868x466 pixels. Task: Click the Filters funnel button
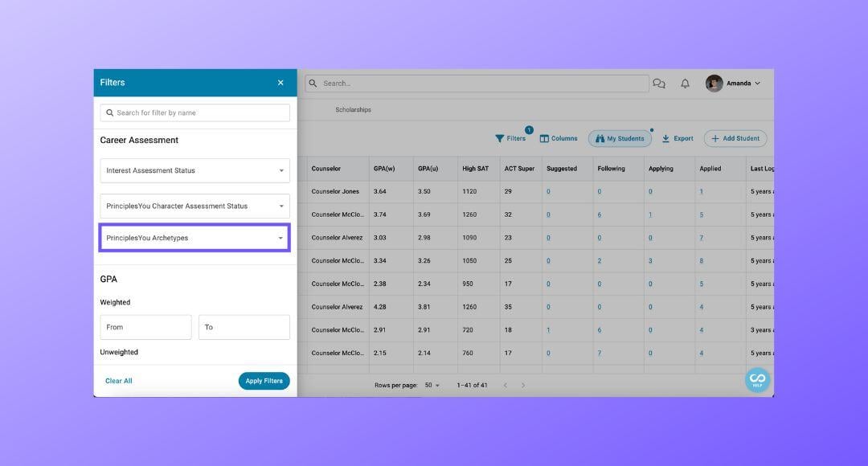click(x=510, y=138)
